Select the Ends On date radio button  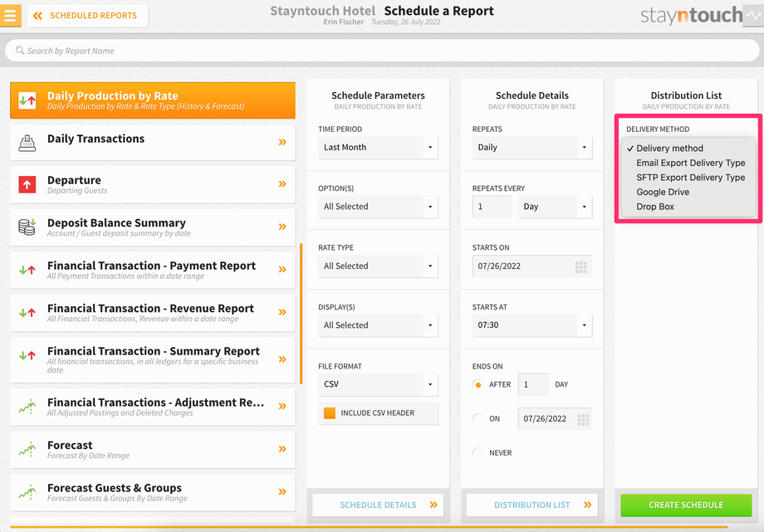(478, 418)
